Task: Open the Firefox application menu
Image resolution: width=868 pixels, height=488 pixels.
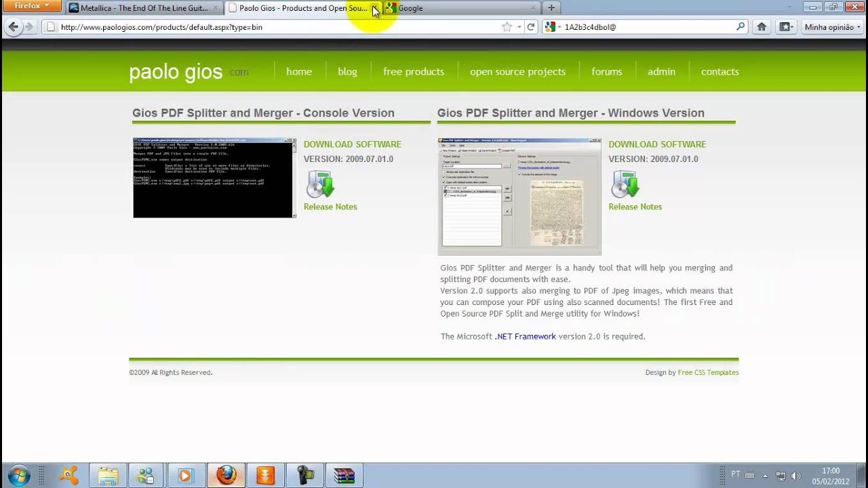Action: (31, 6)
